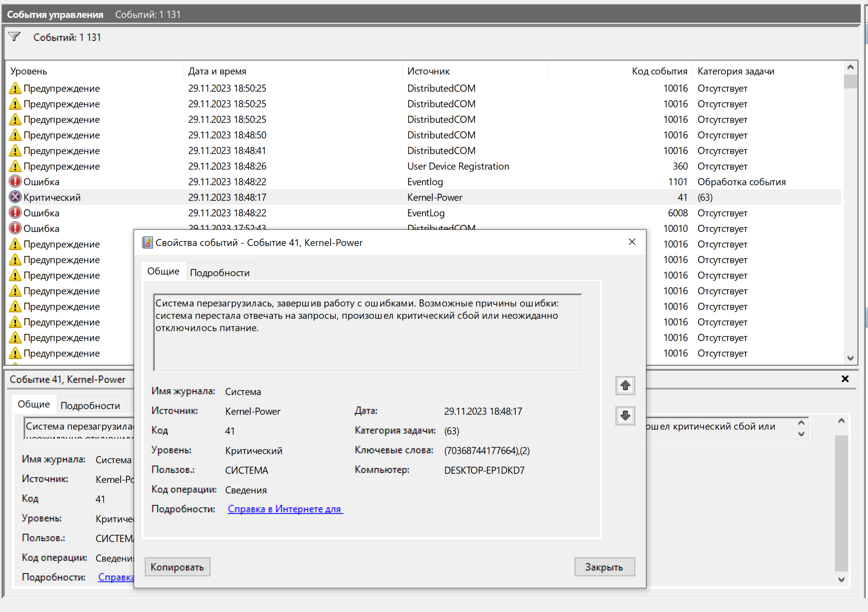Viewport: 868px width, 612px height.
Task: Click the filter funnel icon
Action: 14,37
